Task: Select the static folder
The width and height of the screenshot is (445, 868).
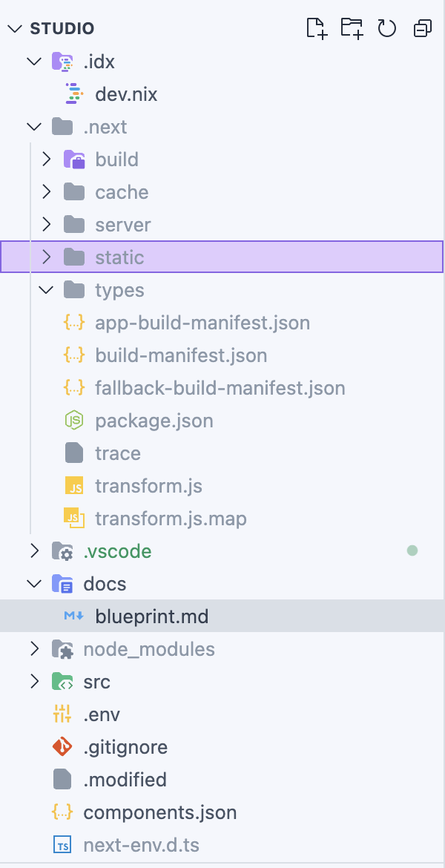Action: tap(119, 257)
